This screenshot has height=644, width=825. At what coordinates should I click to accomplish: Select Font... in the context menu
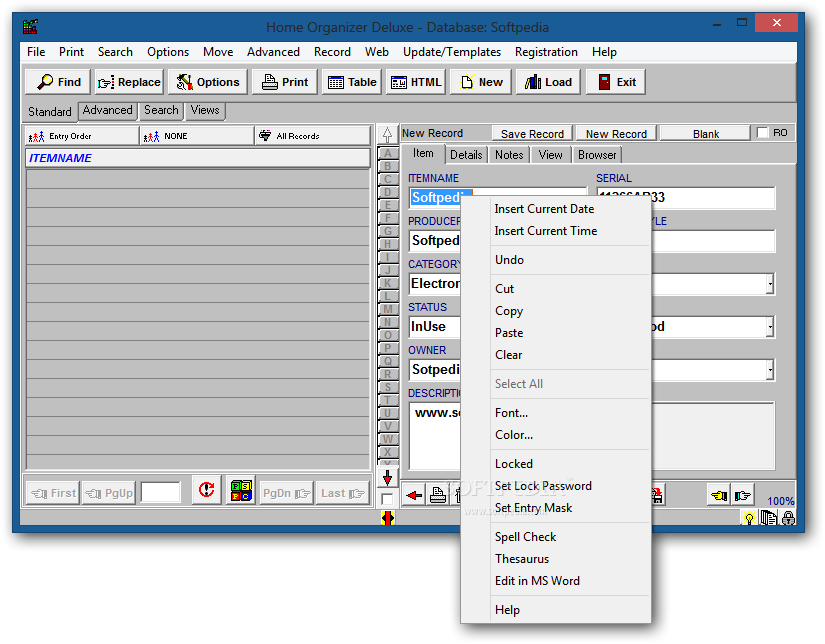pos(511,413)
